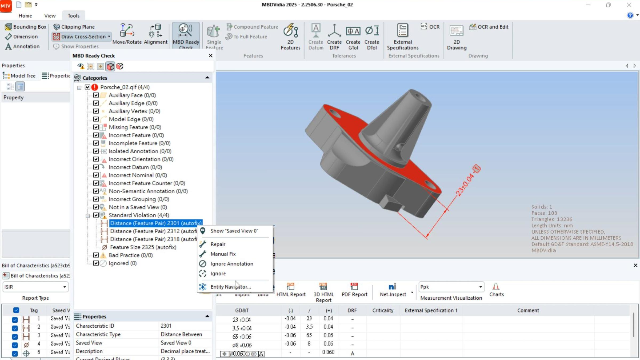640x360 pixels.
Task: Open the 2D Drawing tool
Action: (456, 36)
